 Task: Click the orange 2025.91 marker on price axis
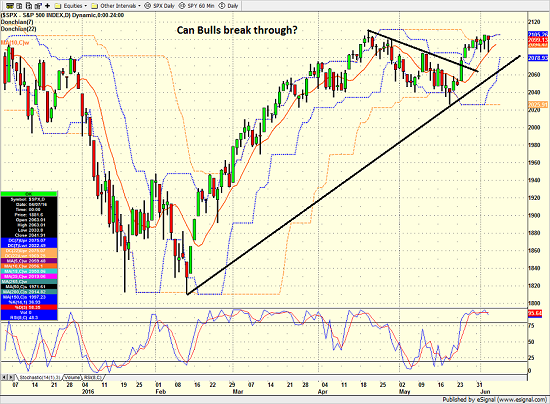(x=538, y=105)
